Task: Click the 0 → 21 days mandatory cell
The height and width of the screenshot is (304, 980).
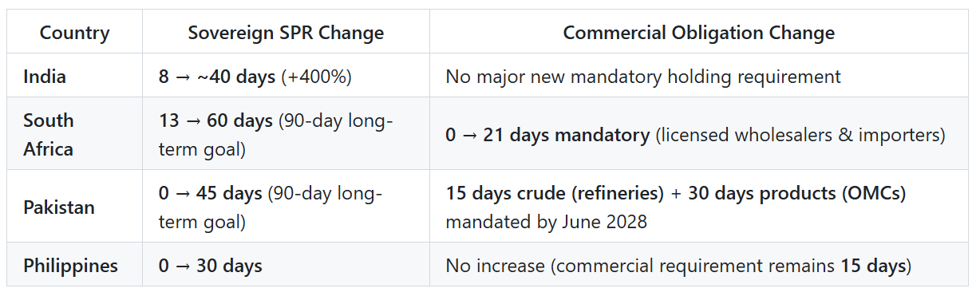Action: [x=698, y=134]
